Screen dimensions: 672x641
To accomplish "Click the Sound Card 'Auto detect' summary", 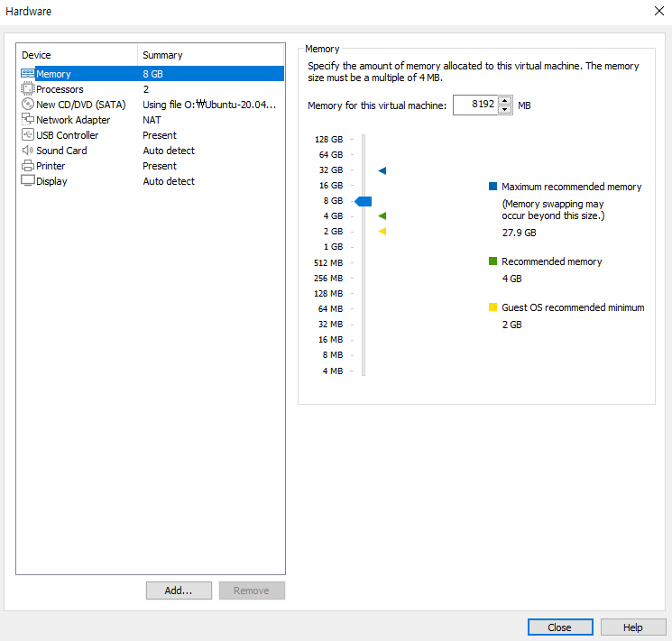I will click(x=169, y=151).
